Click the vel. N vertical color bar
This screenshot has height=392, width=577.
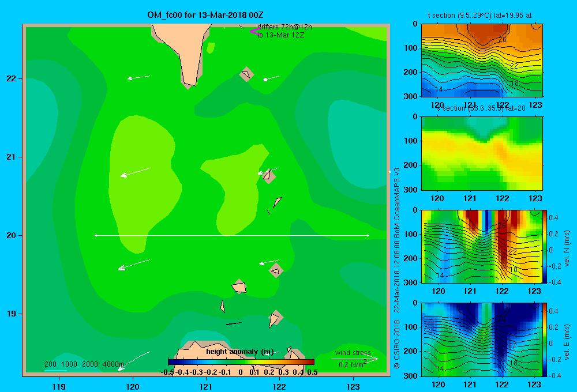tap(545, 246)
